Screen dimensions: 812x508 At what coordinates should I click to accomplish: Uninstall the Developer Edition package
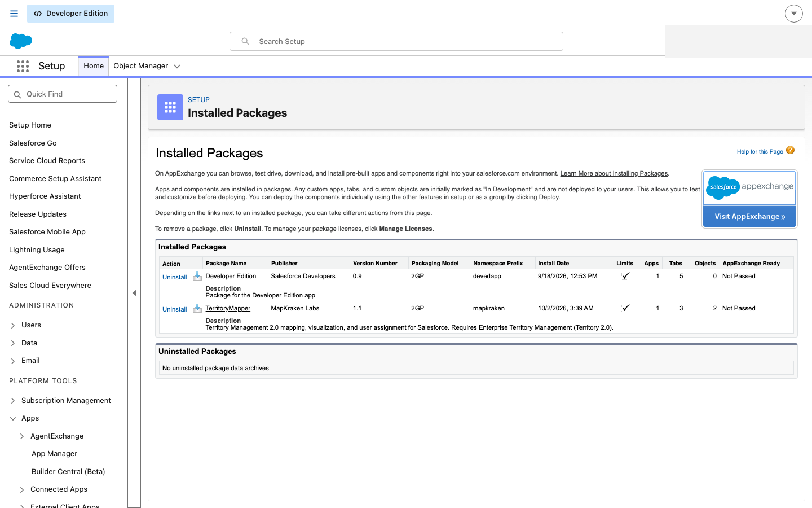point(175,277)
